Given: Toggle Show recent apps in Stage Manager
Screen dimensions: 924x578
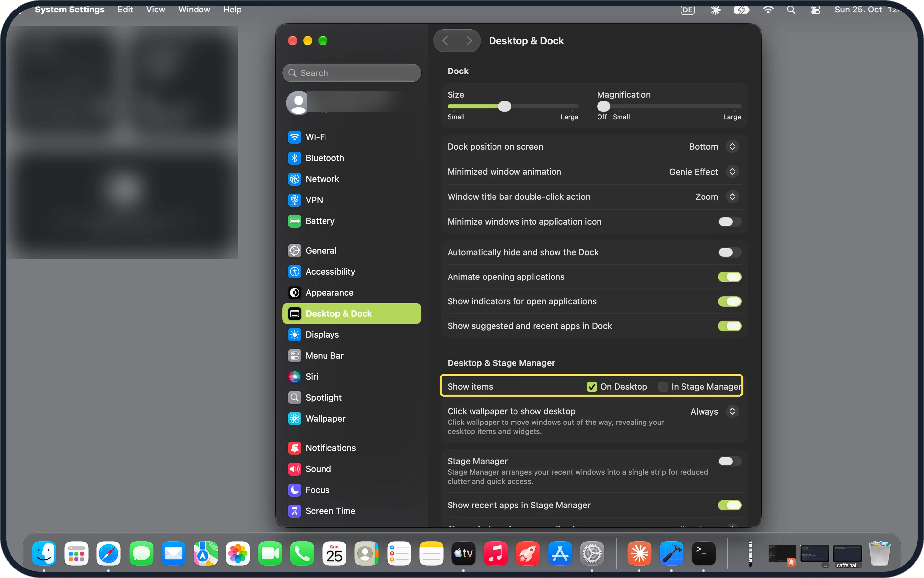Looking at the screenshot, I should [729, 506].
